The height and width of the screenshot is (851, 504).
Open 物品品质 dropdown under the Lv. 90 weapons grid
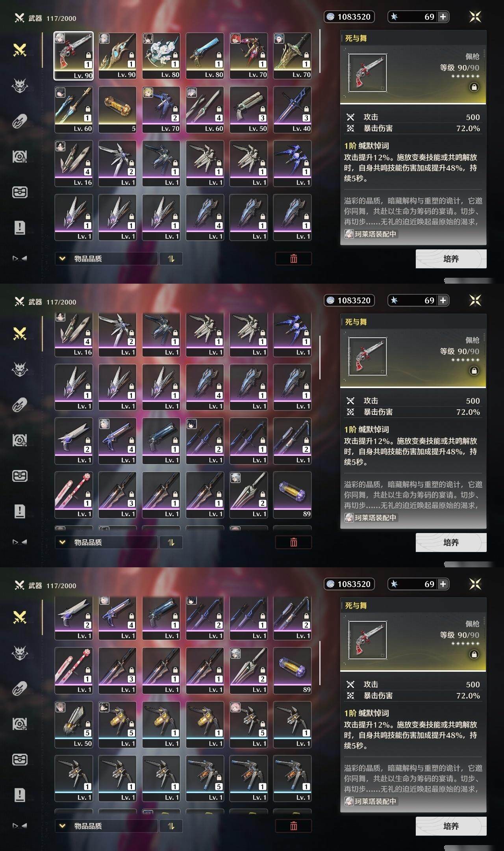click(106, 259)
